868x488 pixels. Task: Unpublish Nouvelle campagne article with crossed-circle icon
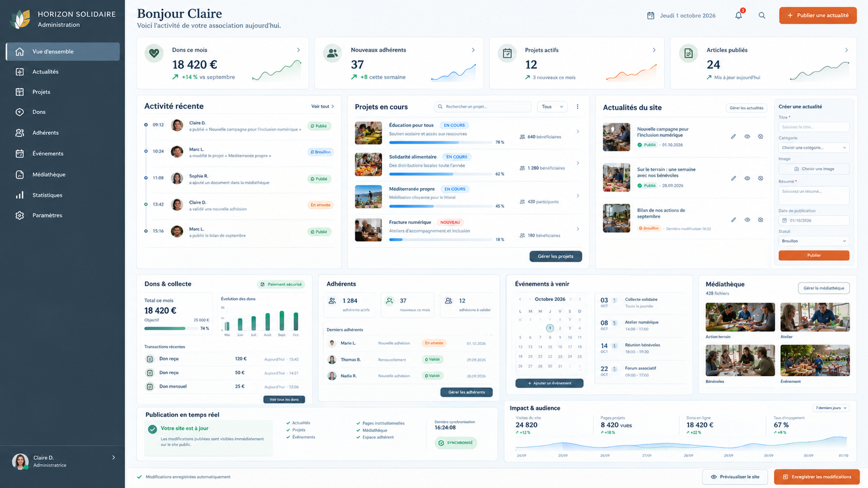(761, 137)
